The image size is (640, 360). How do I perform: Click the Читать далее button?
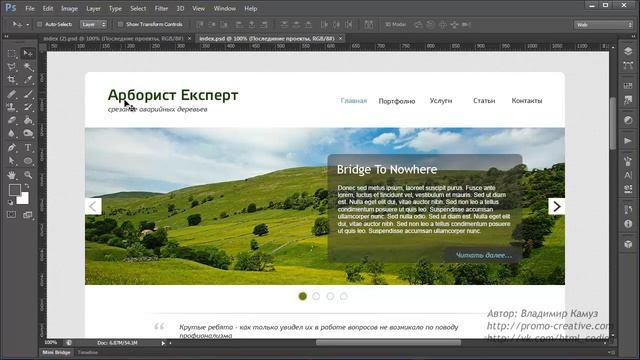click(484, 255)
